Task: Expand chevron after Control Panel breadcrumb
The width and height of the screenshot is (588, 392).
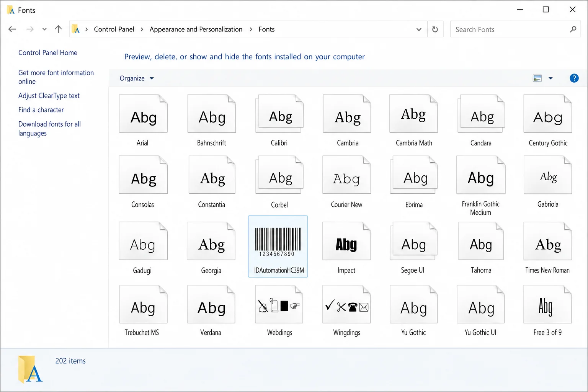Action: click(142, 29)
